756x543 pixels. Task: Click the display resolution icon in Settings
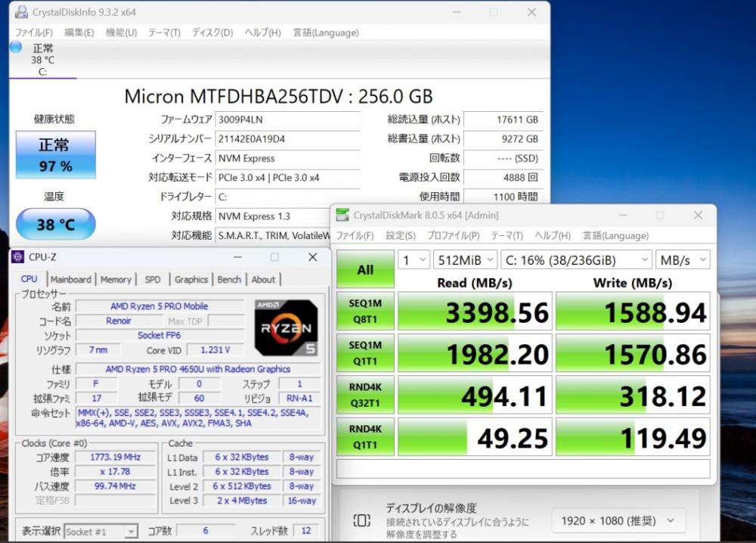click(361, 520)
